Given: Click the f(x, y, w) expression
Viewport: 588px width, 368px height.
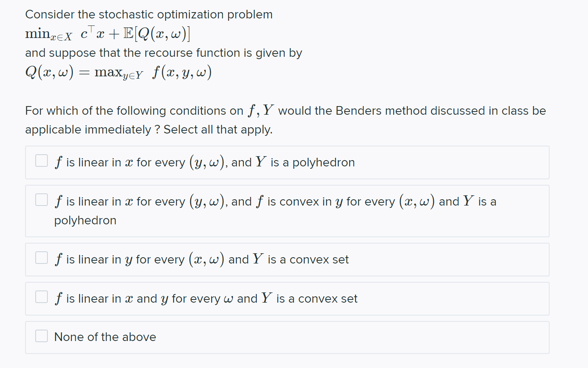Looking at the screenshot, I should coord(181,72).
